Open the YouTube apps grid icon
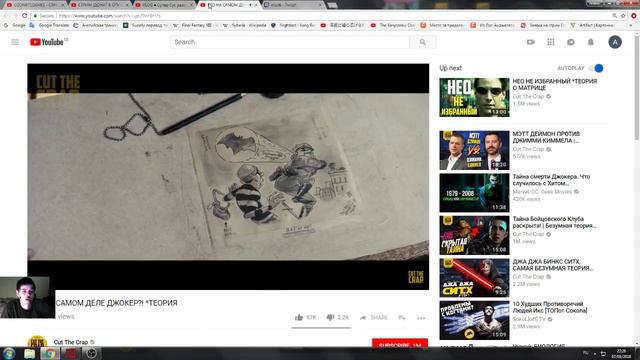This screenshot has width=640, height=360. point(551,42)
